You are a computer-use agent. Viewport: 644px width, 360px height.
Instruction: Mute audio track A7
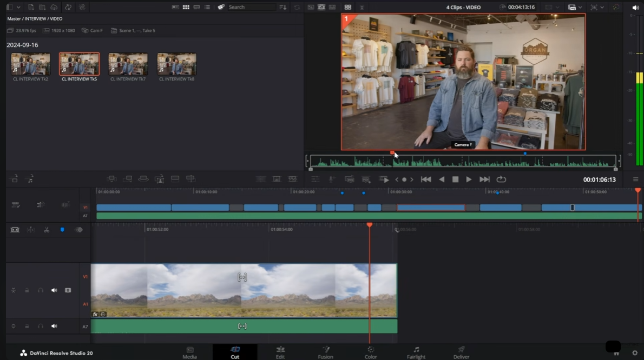tap(54, 326)
